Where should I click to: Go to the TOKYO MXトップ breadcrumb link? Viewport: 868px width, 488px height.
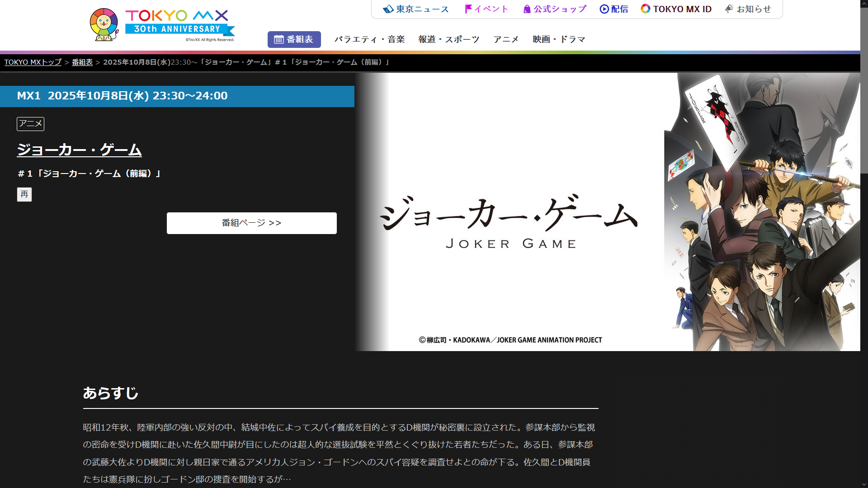[33, 62]
